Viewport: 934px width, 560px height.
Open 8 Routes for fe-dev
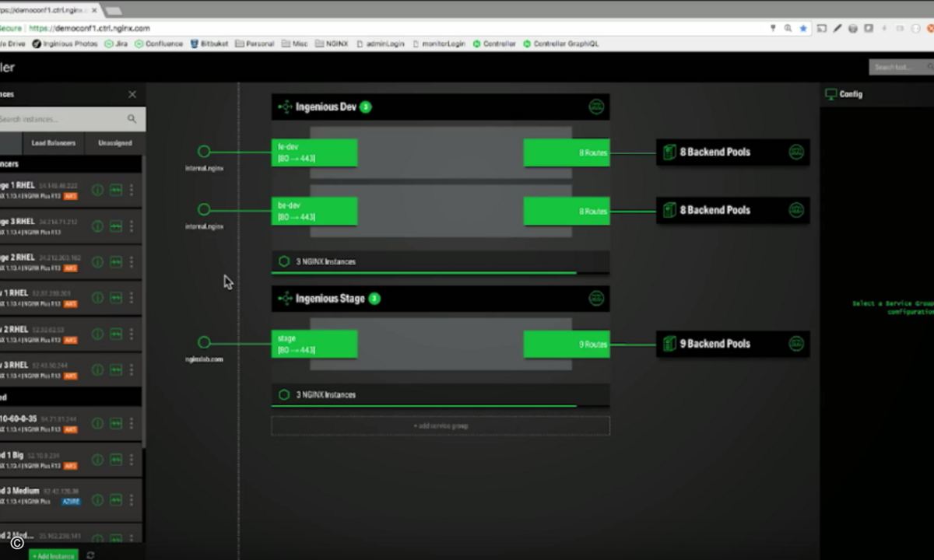coord(567,152)
